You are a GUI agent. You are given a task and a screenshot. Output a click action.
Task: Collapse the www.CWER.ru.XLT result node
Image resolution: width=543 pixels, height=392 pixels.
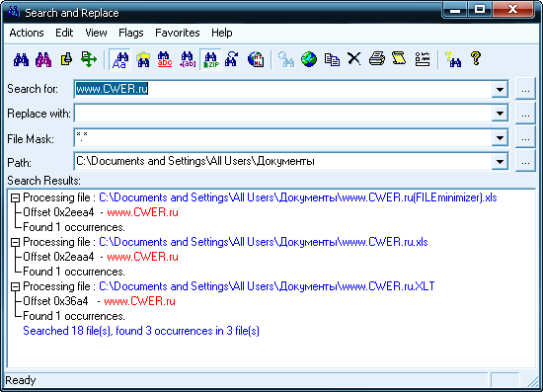[x=15, y=286]
